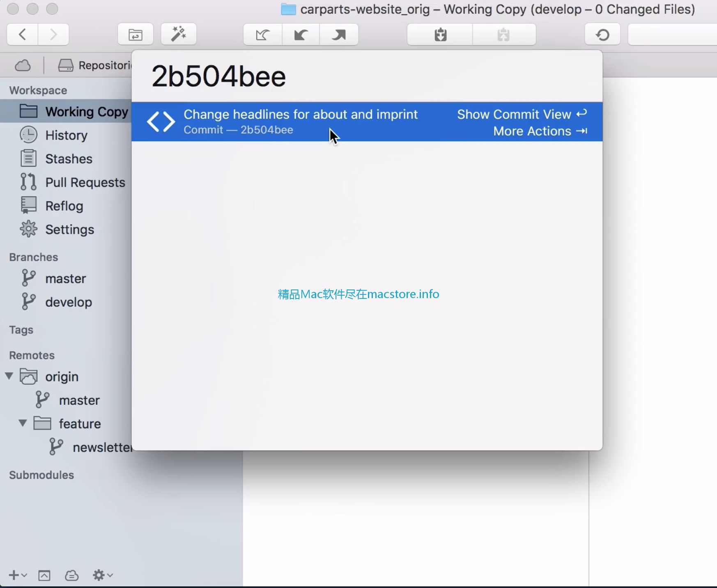Click the show/hide panel icon at the sidebar bottom
The width and height of the screenshot is (717, 588).
coord(44,575)
